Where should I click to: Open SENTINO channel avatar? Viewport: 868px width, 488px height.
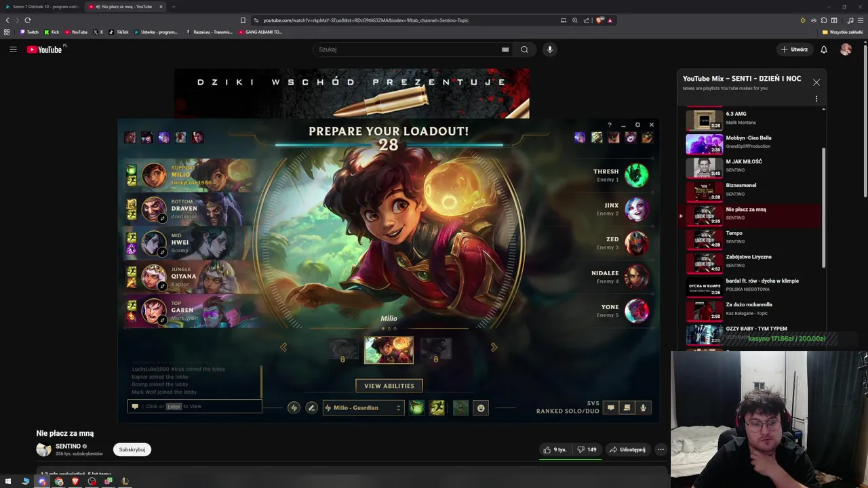43,449
